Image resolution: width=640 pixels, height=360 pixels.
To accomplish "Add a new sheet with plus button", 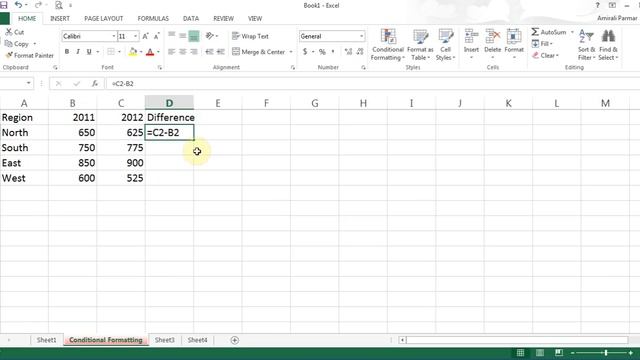I will 235,340.
